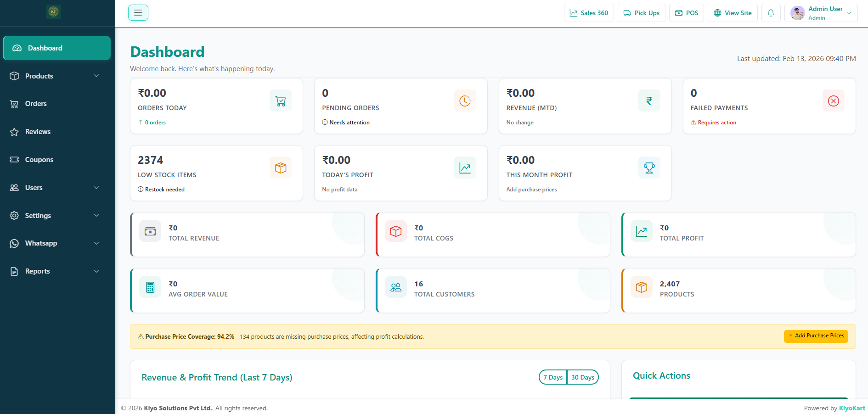Click the Add Purchase Prices button

pyautogui.click(x=816, y=336)
